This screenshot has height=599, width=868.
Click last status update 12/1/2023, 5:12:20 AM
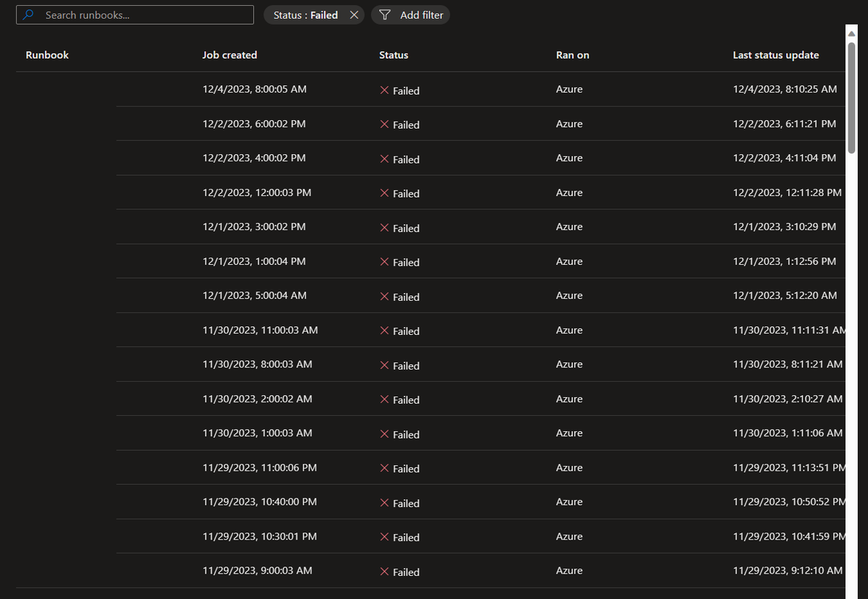pyautogui.click(x=785, y=295)
